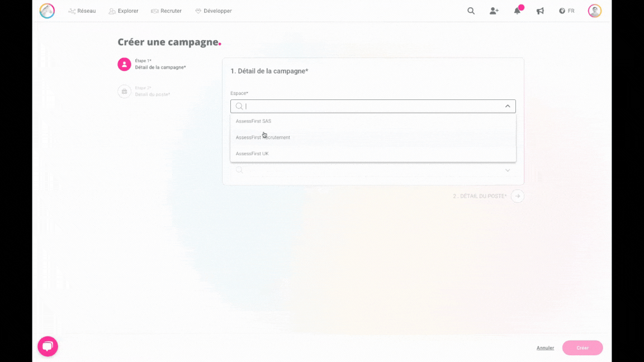This screenshot has width=644, height=362.
Task: Open the user profile avatar
Action: 594,11
